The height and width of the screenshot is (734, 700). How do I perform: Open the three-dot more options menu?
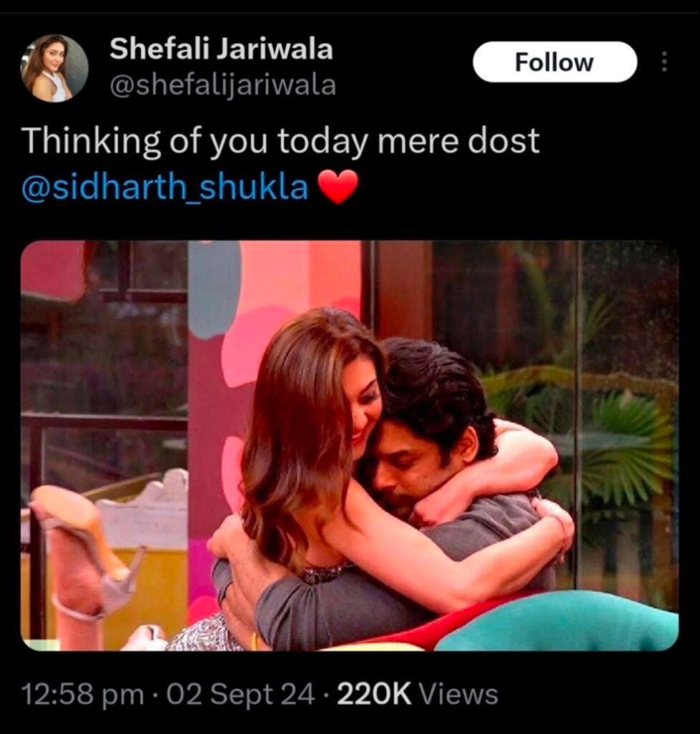point(663,62)
